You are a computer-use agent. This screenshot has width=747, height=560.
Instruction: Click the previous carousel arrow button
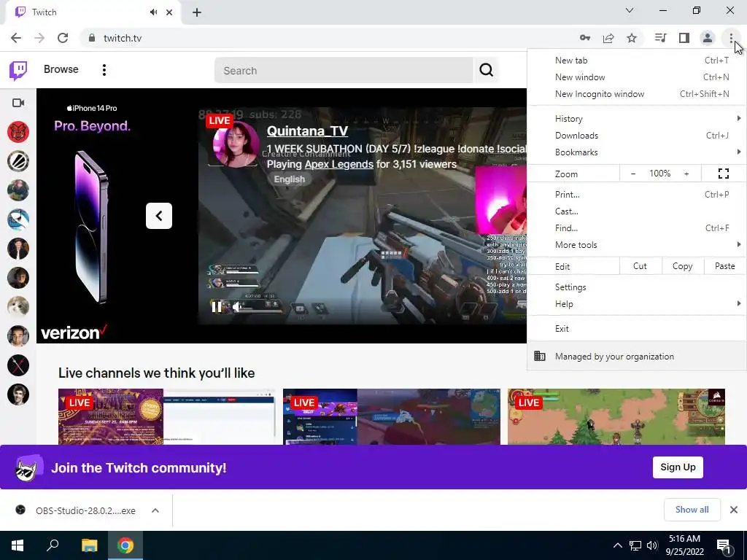(158, 216)
